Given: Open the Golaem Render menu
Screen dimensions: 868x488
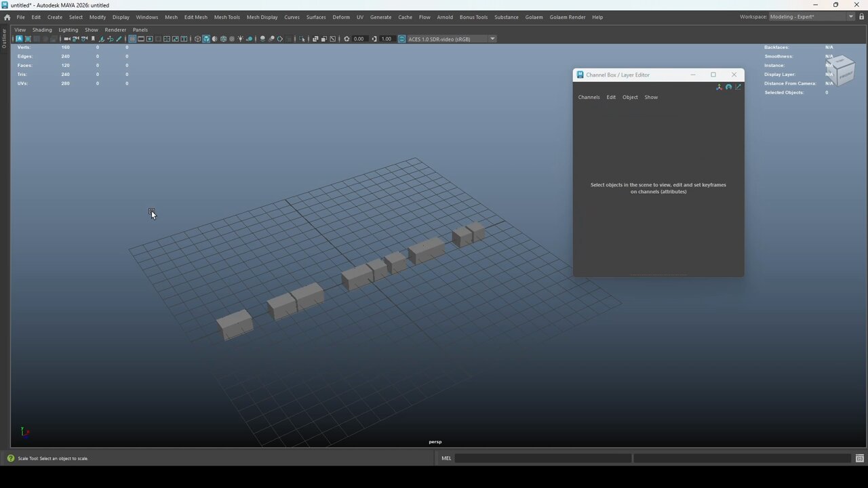Looking at the screenshot, I should point(567,17).
